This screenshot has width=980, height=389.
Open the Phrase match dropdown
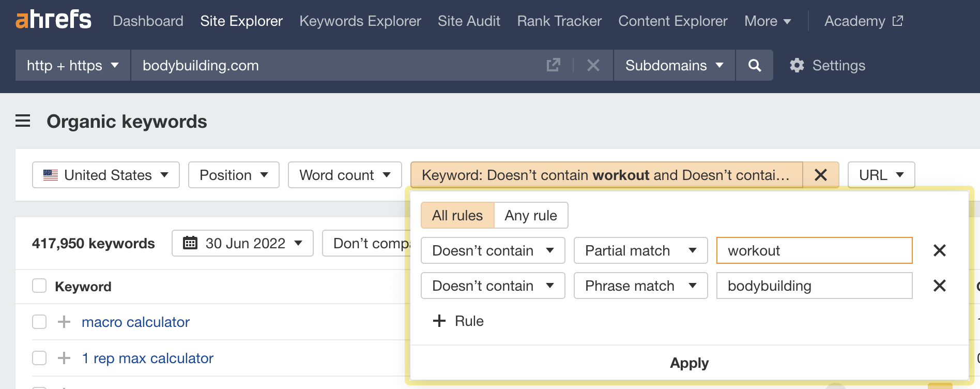[x=640, y=286]
